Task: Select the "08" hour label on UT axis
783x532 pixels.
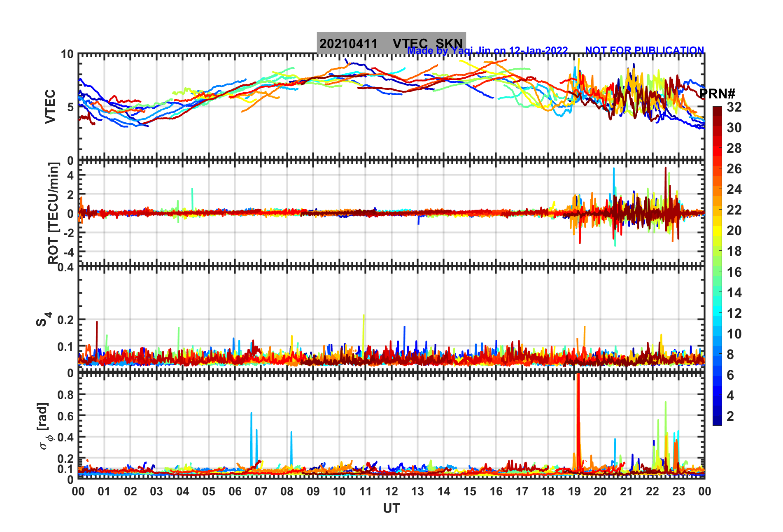Action: click(287, 491)
